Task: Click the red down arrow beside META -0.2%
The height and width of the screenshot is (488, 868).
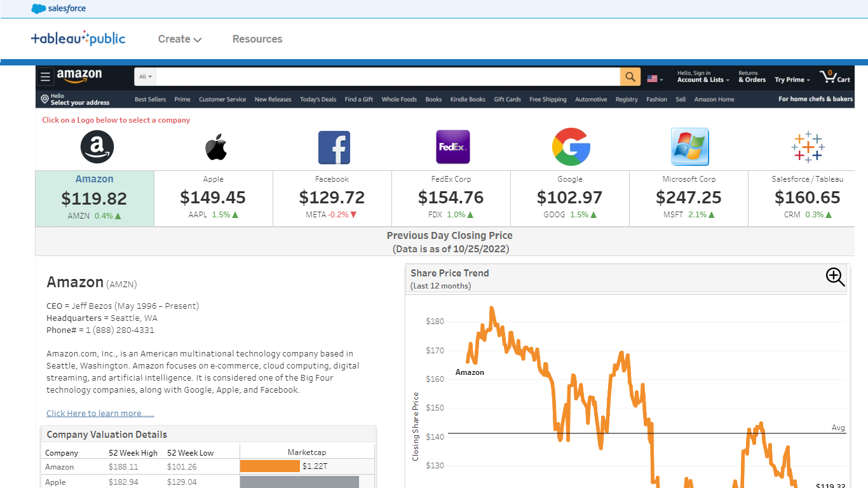Action: (x=354, y=215)
